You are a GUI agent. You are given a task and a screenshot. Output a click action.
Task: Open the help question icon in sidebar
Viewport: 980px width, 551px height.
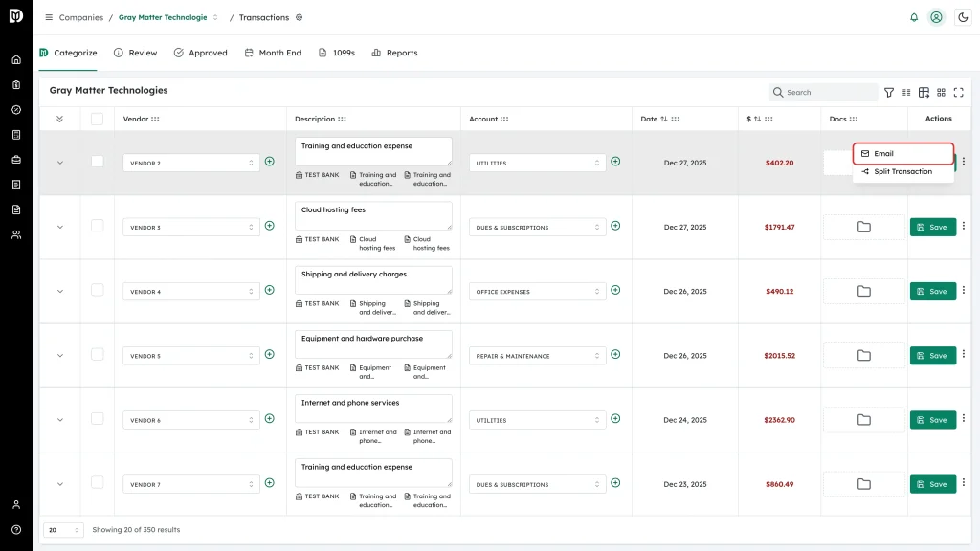pyautogui.click(x=16, y=530)
